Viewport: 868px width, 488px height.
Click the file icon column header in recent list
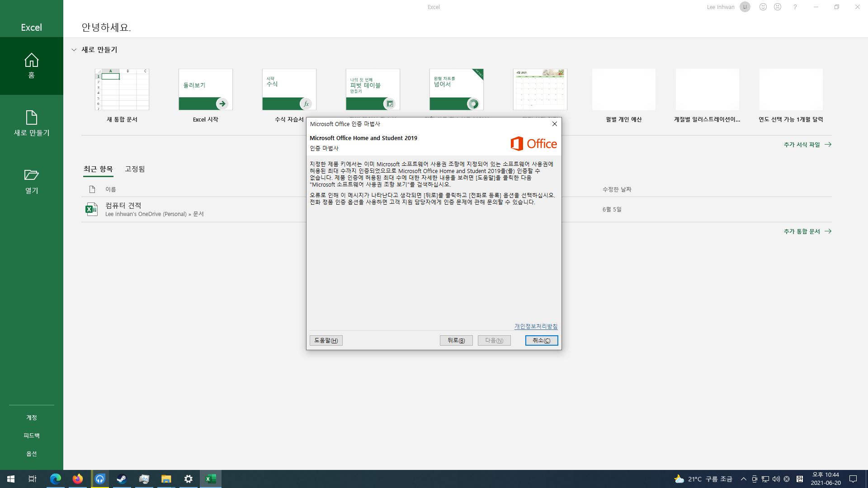pos(92,189)
